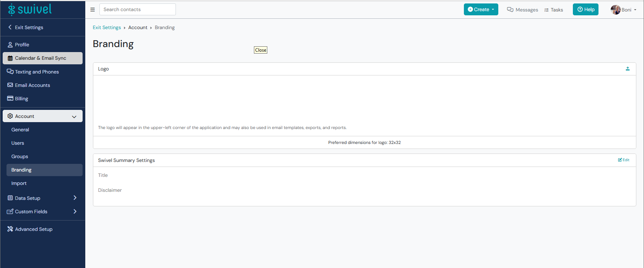
Task: Open Texting and Phones settings
Action: pos(42,72)
